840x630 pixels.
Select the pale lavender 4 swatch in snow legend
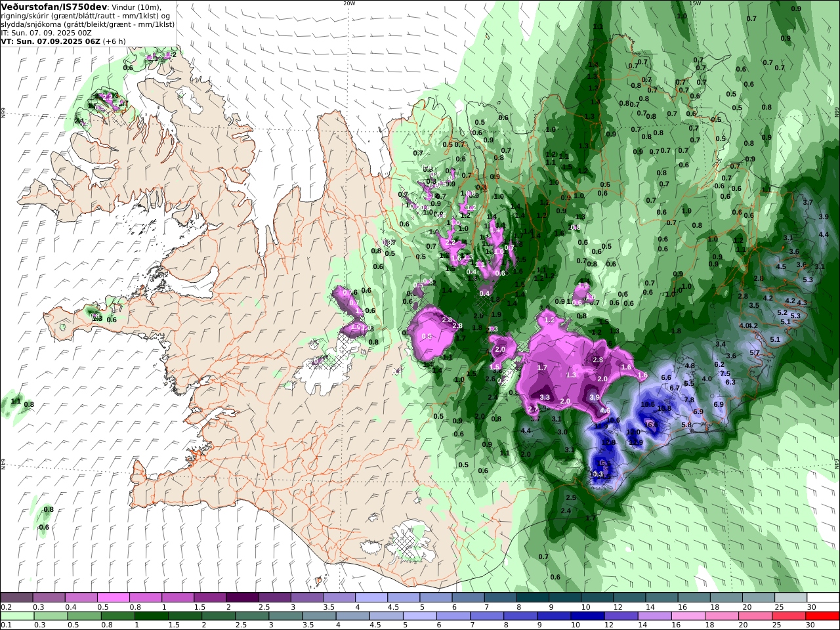[x=371, y=597]
